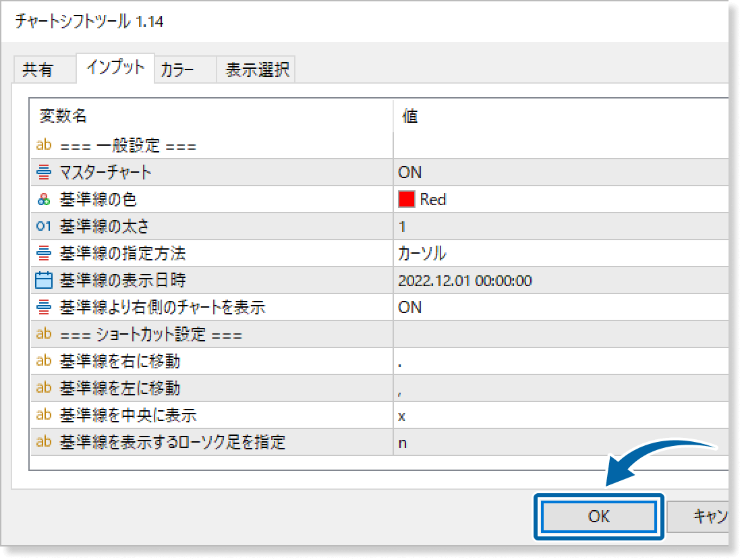
Task: Click the red color swatch for 基準線の色
Action: 407,199
